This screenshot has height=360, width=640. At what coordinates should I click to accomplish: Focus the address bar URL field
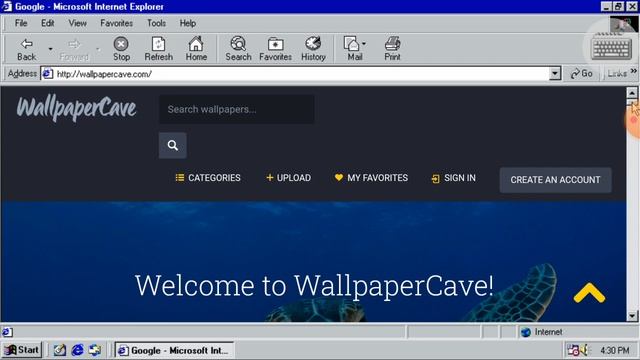click(x=302, y=74)
